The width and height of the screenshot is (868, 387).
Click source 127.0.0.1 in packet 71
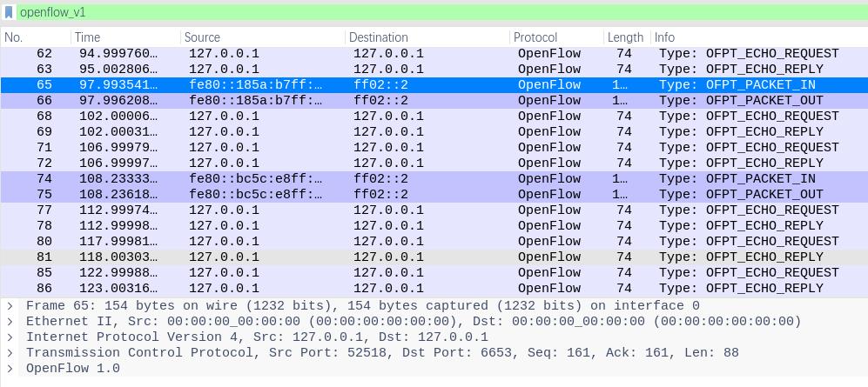[x=224, y=148]
